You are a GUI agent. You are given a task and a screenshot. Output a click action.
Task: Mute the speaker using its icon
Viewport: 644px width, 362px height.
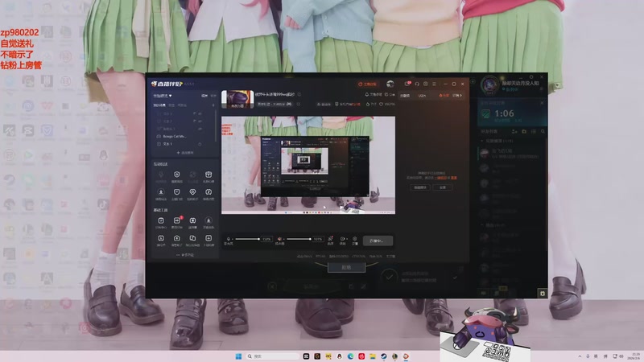(x=279, y=239)
